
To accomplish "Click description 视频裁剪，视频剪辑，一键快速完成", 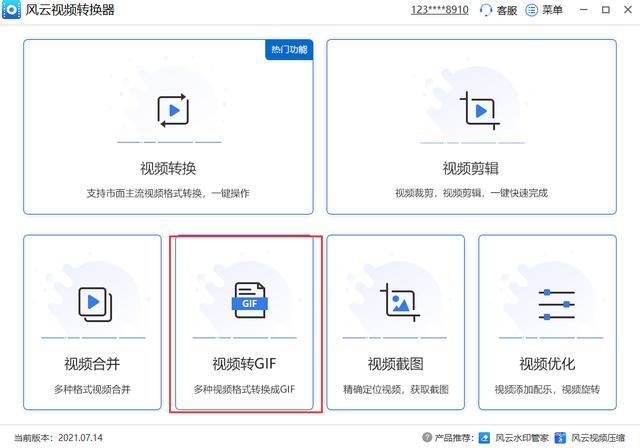I will [x=471, y=193].
